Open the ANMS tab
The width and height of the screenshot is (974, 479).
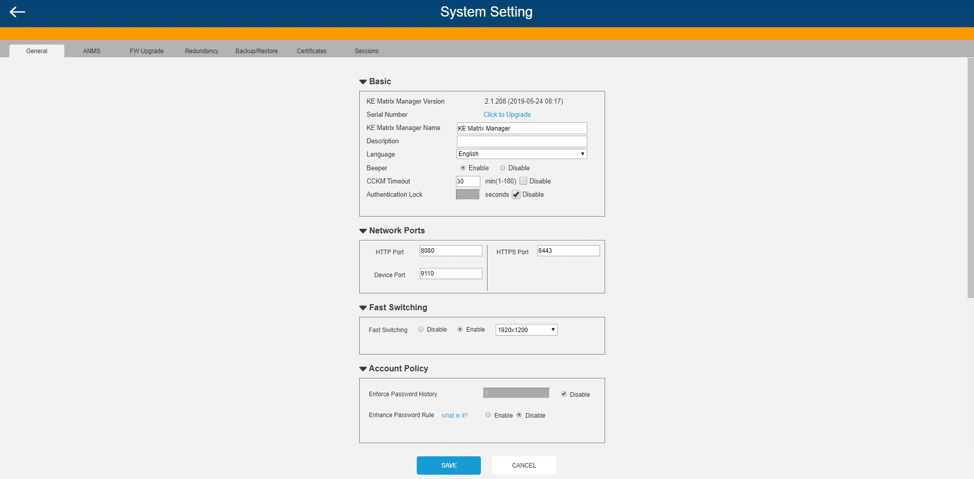pyautogui.click(x=91, y=51)
